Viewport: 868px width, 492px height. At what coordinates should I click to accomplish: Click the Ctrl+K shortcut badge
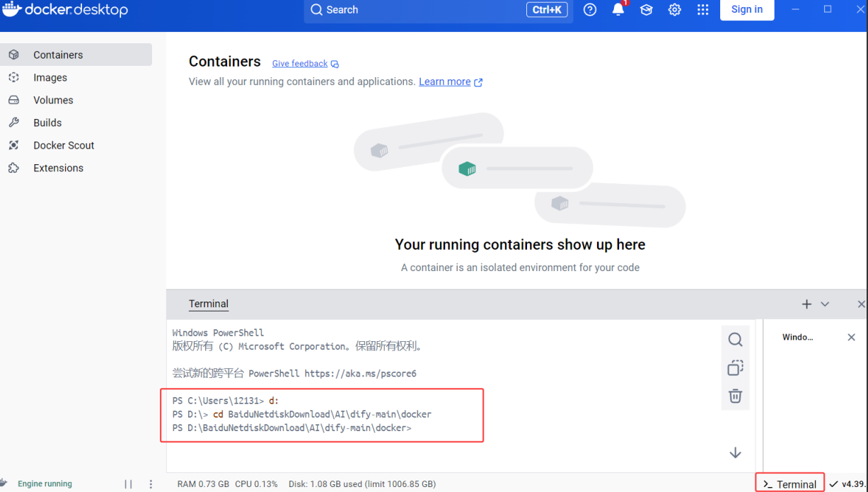coord(547,10)
